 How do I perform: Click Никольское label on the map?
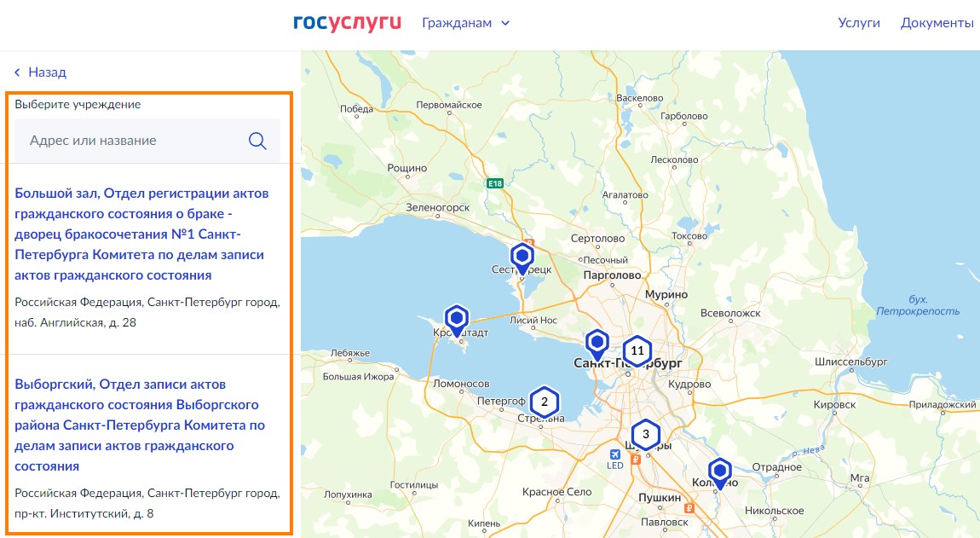point(774,511)
